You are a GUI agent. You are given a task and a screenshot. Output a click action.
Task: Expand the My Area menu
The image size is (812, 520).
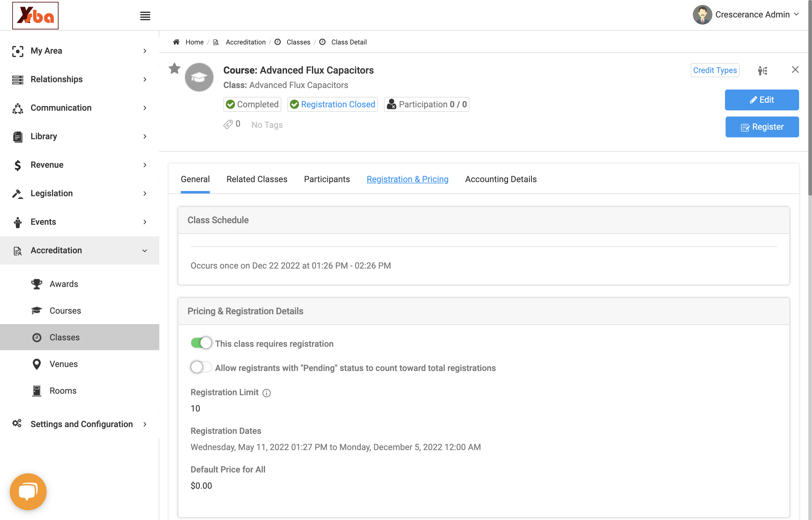click(x=80, y=51)
